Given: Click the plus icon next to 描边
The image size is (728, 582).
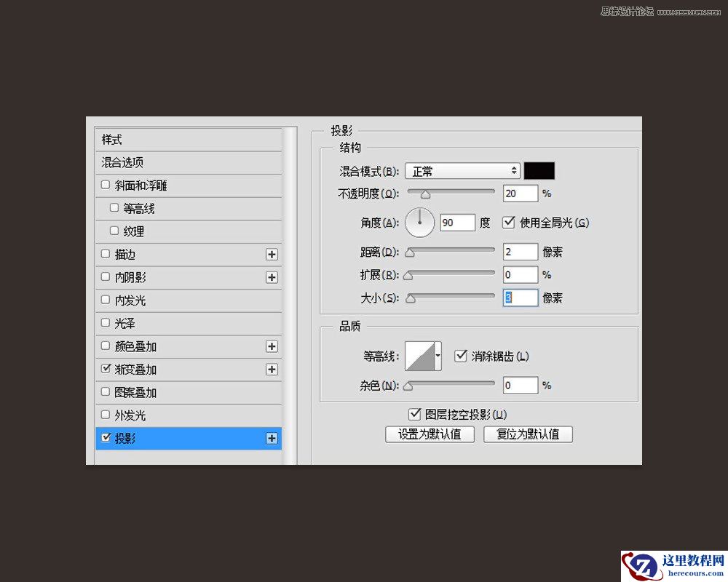Looking at the screenshot, I should click(271, 254).
